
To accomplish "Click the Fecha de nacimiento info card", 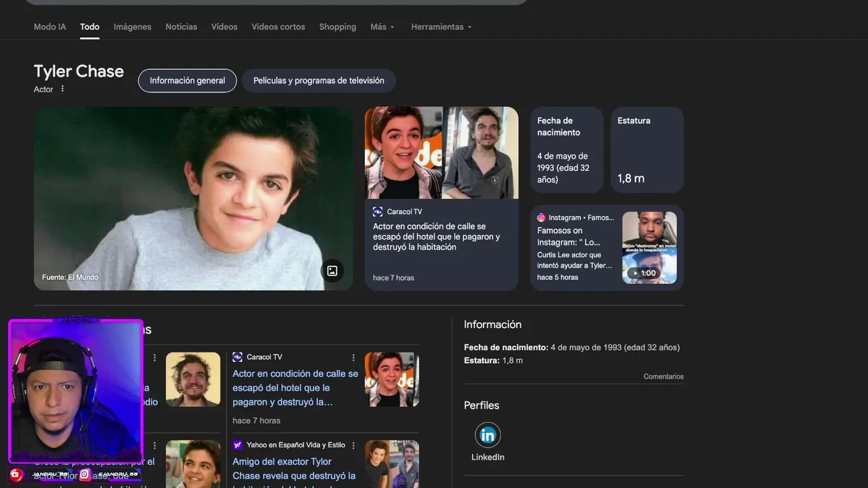I will click(567, 150).
